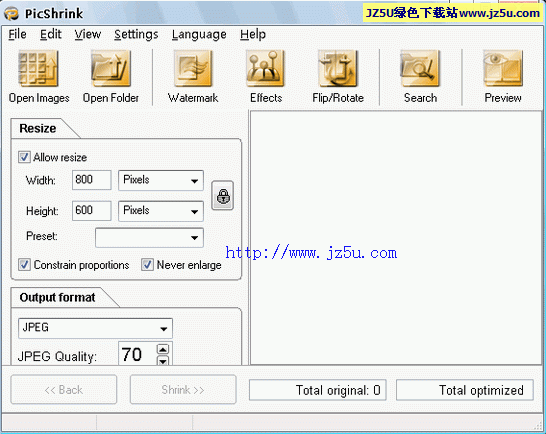Click the Width input field
This screenshot has width=546, height=434.
point(92,180)
